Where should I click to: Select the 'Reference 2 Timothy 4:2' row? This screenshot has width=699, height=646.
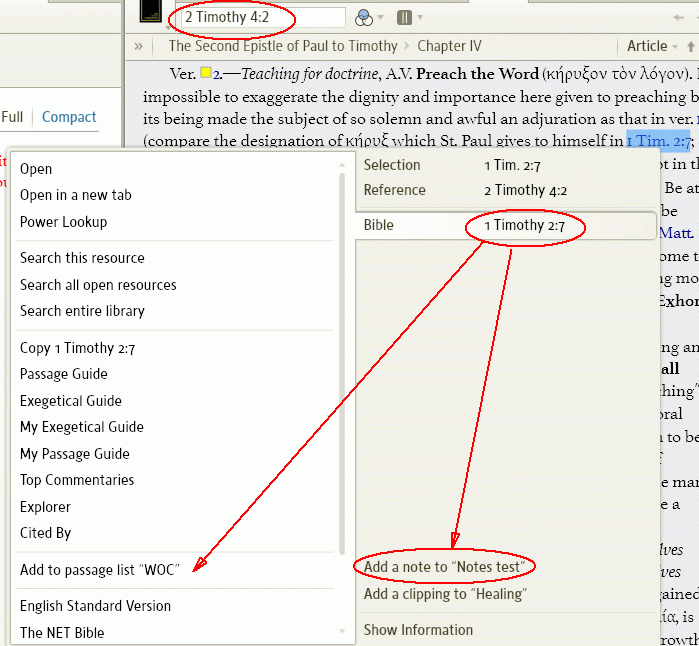[506, 190]
